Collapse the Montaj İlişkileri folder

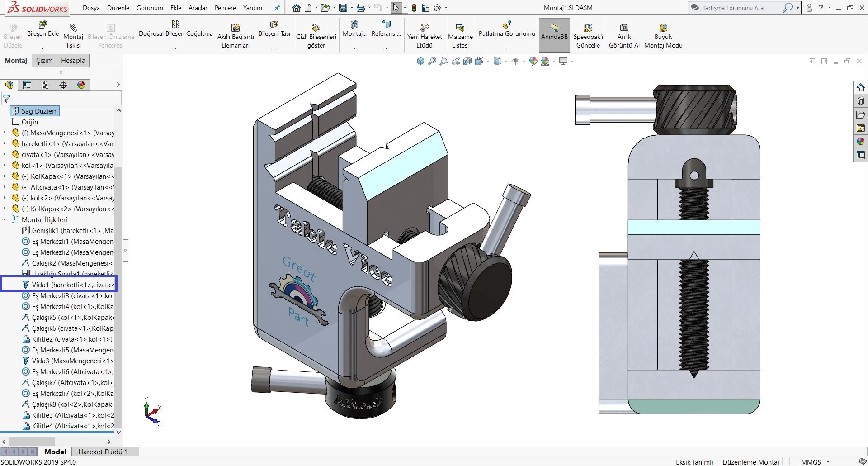[x=5, y=220]
